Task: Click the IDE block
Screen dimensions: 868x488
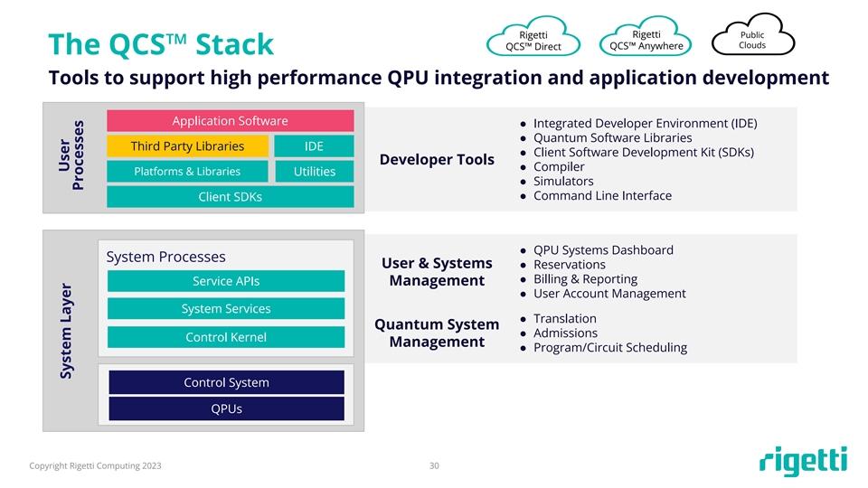Action: pos(314,146)
